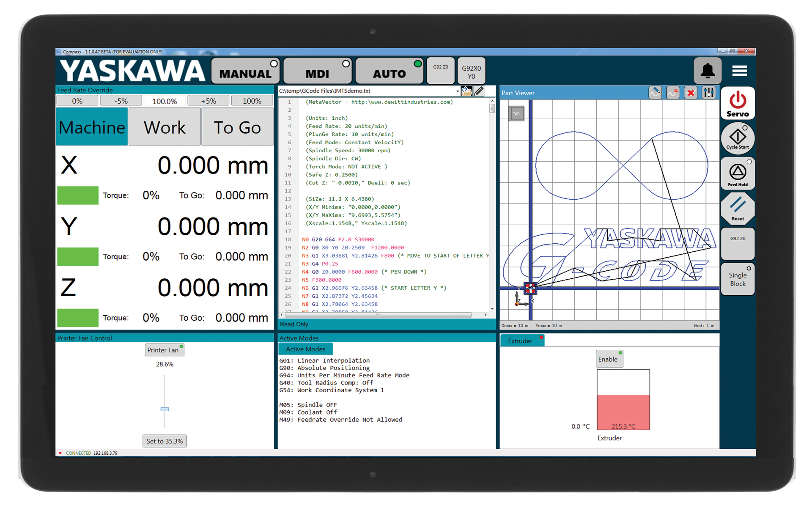Switch to MANUAL mode

245,71
